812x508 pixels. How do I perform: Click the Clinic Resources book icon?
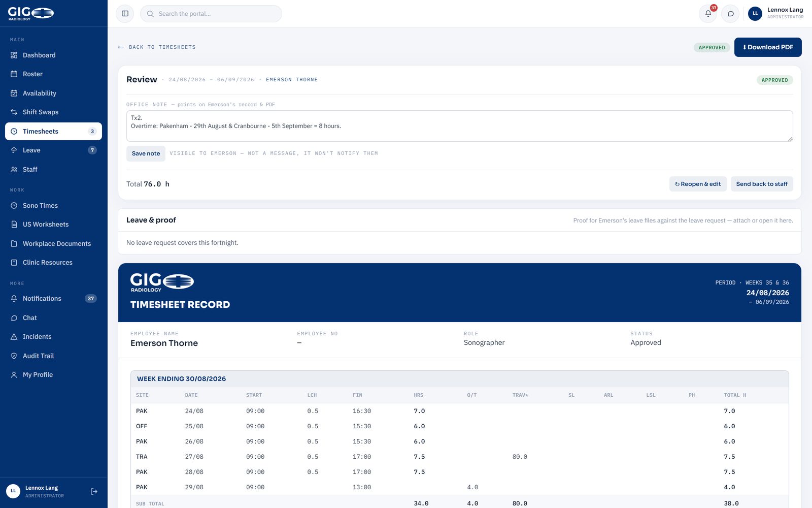14,263
